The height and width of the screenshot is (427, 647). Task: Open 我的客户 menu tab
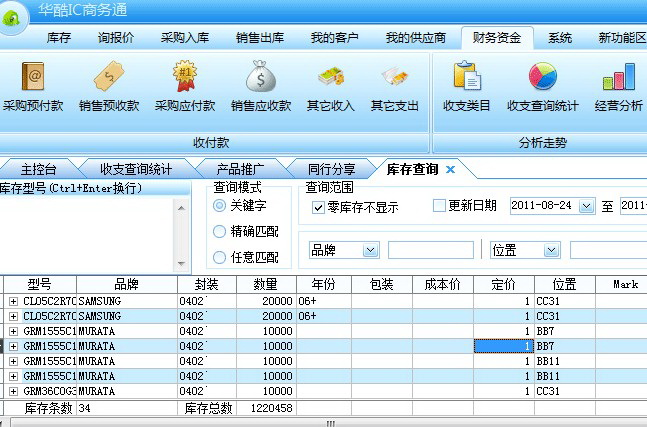click(335, 38)
